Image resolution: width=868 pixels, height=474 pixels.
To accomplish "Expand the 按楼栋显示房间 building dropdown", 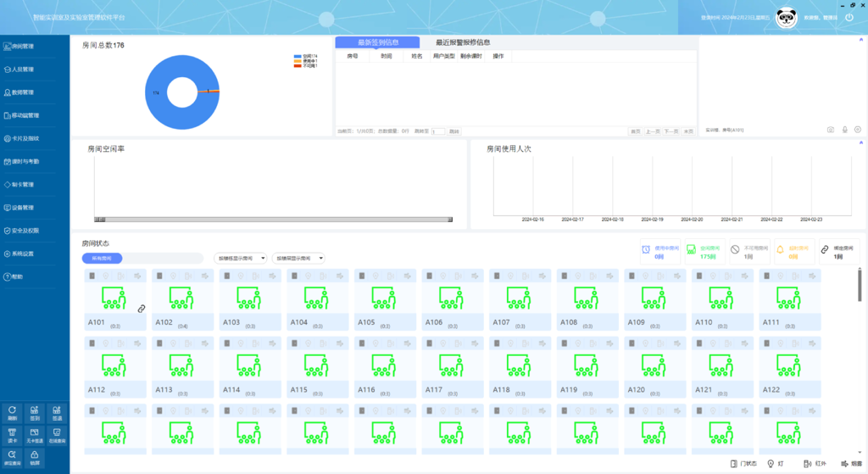I will pyautogui.click(x=242, y=259).
